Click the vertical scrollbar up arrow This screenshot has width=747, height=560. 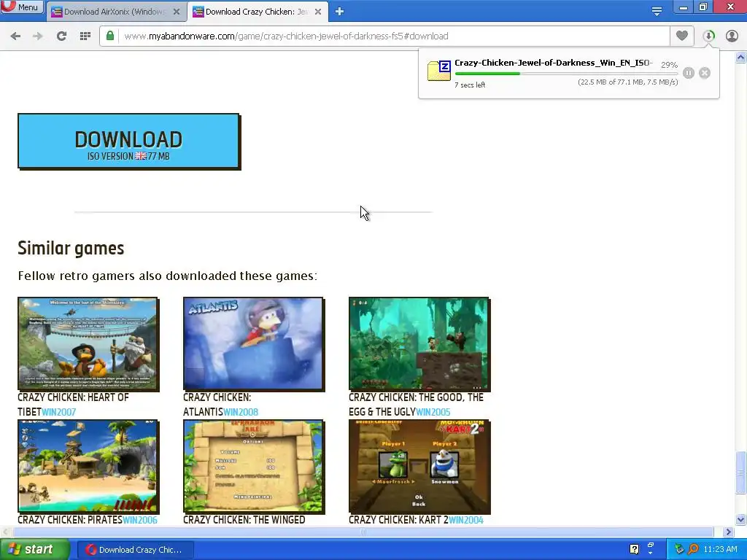[741, 58]
